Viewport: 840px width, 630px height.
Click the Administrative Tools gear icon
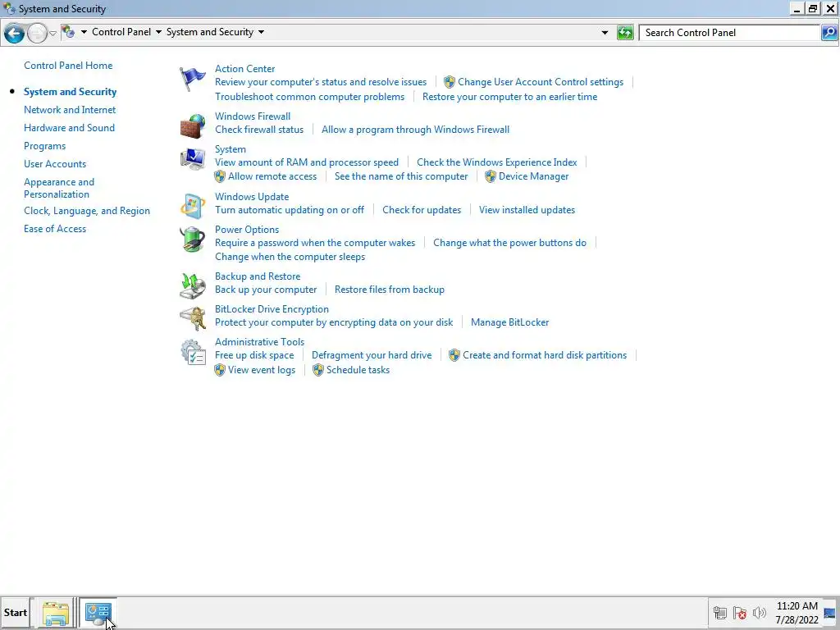pyautogui.click(x=192, y=352)
